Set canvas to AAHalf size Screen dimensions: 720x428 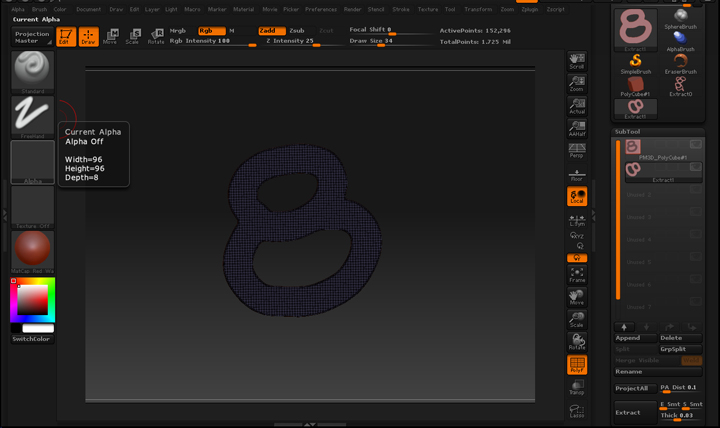577,129
